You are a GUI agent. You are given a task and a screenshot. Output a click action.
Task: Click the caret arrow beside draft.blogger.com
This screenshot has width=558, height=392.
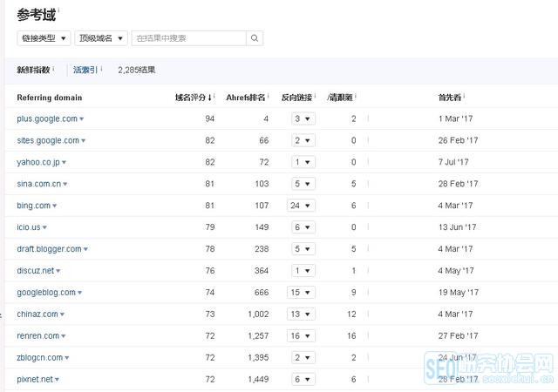85,249
